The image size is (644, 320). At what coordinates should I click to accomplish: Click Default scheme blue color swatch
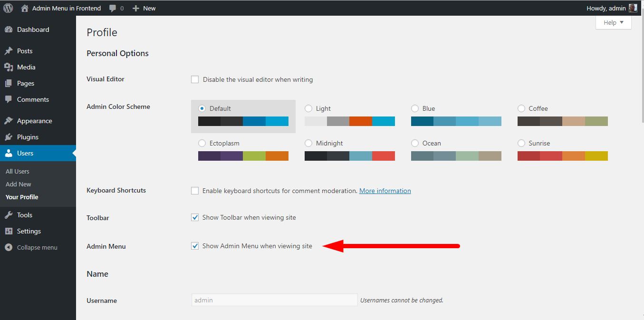coord(254,121)
